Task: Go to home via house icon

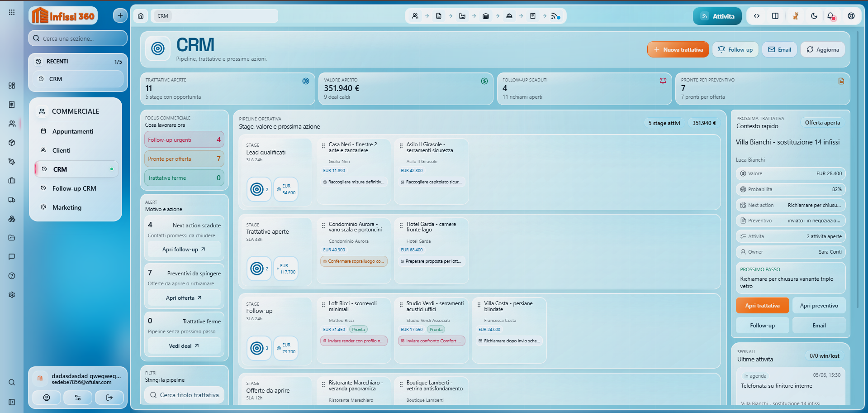Action: click(141, 16)
